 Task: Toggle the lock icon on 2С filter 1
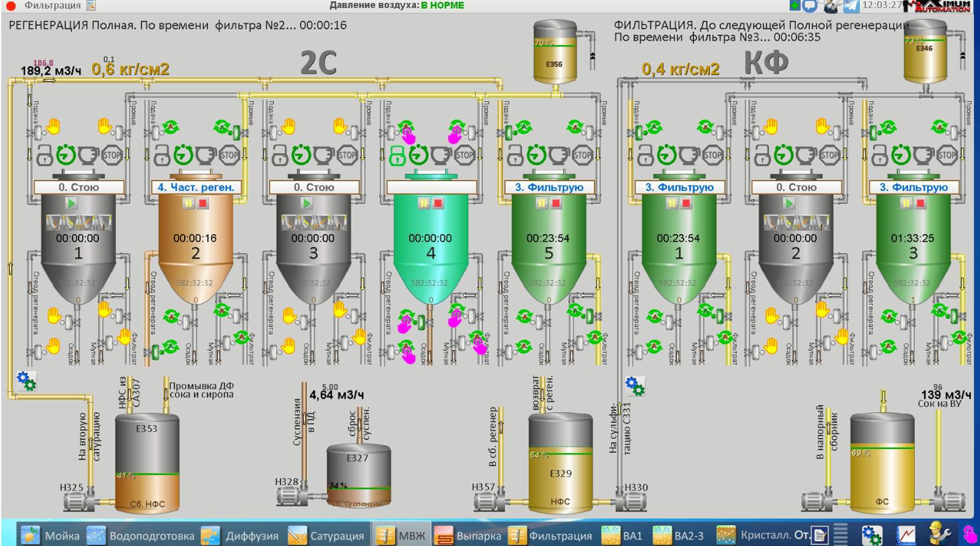[x=44, y=155]
